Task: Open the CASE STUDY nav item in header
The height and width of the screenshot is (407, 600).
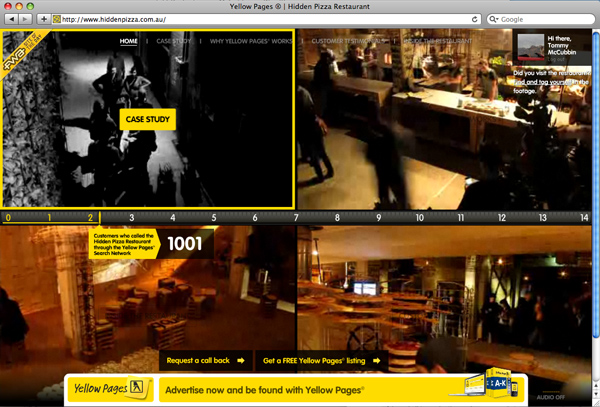Action: click(x=173, y=41)
